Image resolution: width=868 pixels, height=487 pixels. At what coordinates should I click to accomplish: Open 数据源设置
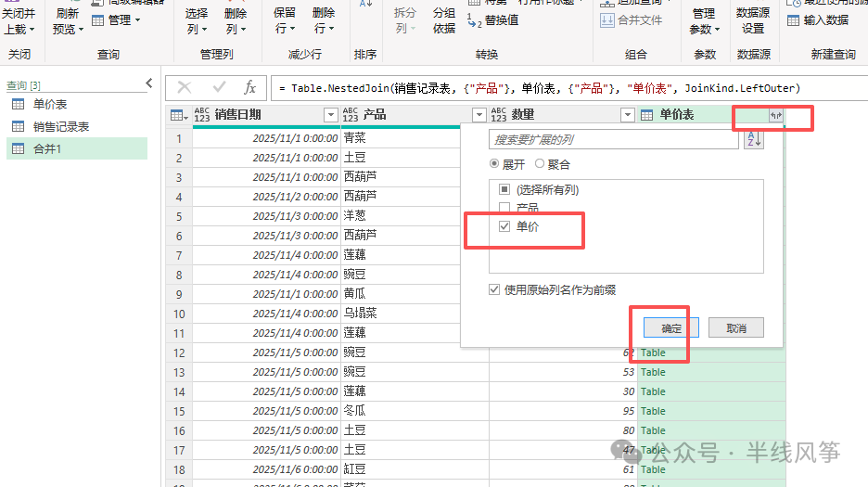click(x=753, y=21)
